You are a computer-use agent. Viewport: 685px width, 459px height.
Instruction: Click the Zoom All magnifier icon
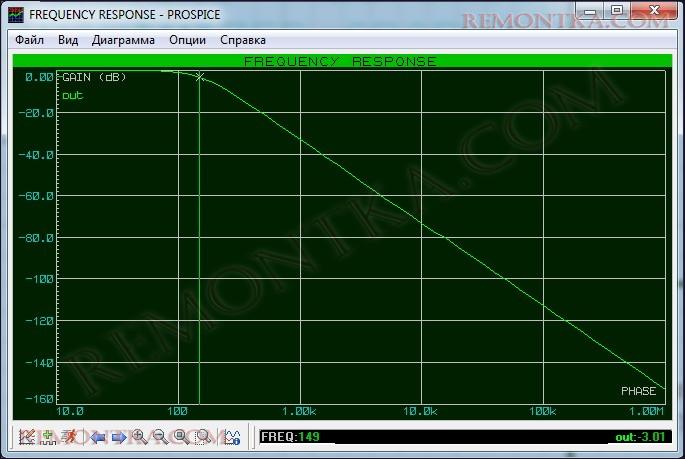click(181, 437)
